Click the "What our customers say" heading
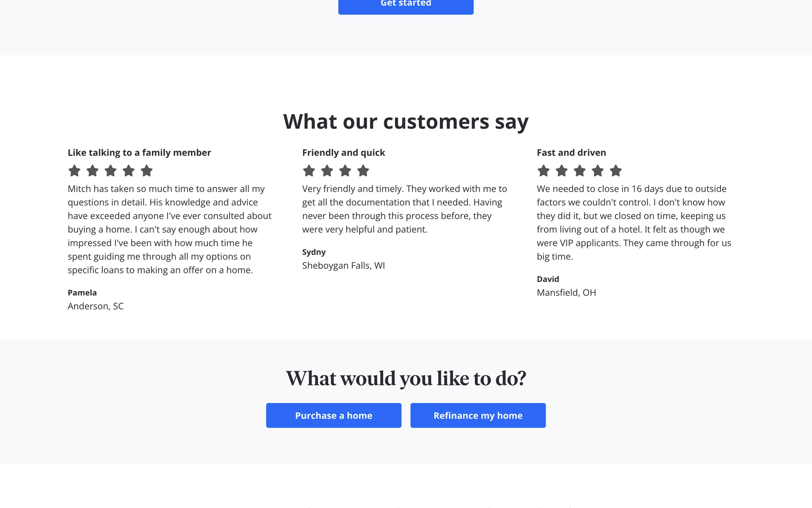 tap(406, 122)
